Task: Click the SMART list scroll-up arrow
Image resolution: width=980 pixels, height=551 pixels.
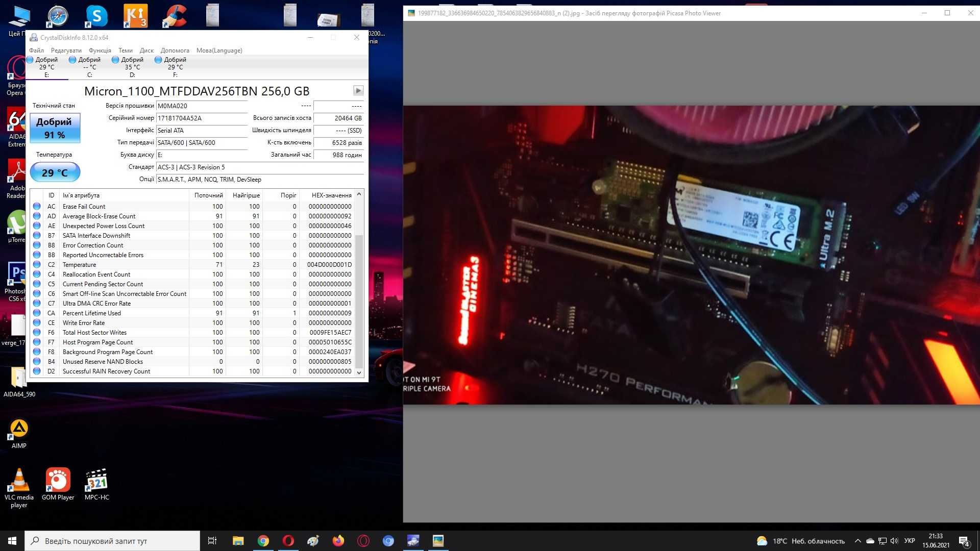Action: tap(359, 194)
